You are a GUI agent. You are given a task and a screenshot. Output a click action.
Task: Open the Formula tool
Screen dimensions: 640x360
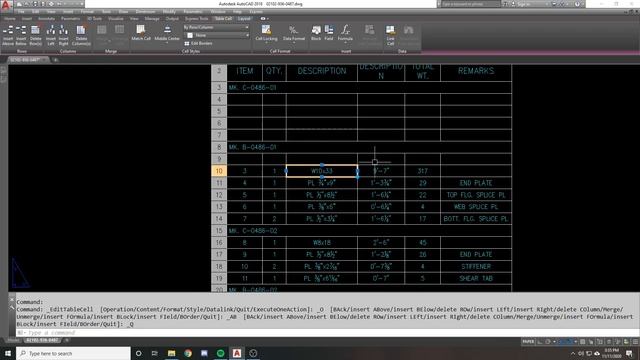[345, 33]
